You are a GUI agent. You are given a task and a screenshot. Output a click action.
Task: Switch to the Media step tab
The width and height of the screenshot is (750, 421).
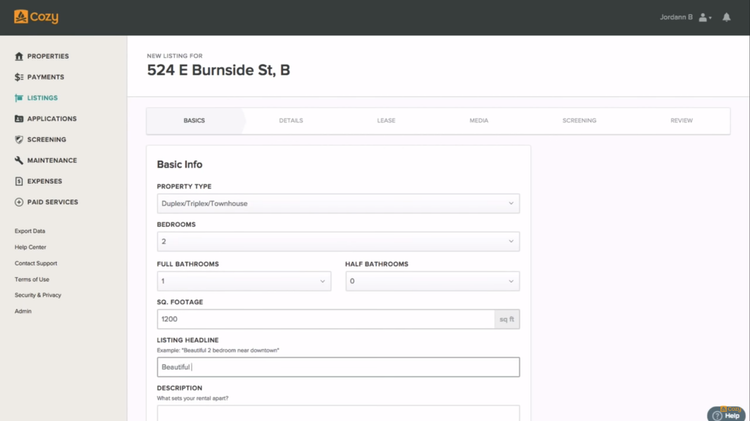(x=479, y=120)
